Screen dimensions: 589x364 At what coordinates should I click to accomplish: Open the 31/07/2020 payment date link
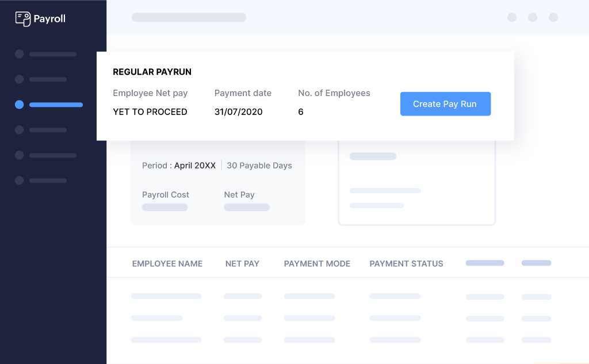click(238, 112)
